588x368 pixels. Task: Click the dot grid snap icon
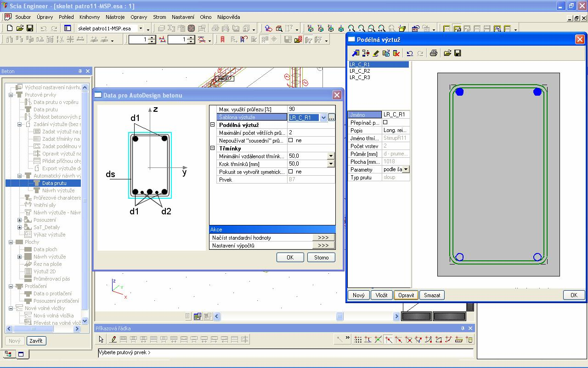point(358,339)
